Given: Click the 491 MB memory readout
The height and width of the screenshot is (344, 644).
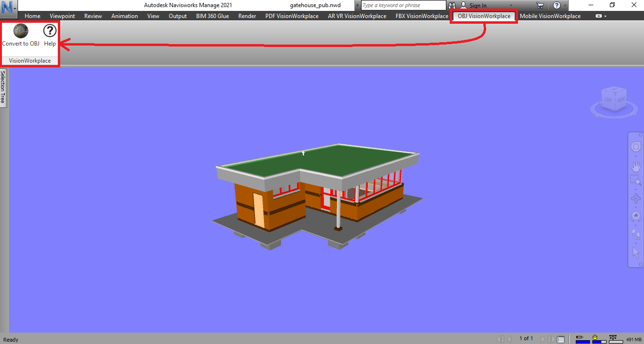Looking at the screenshot, I should coord(634,339).
